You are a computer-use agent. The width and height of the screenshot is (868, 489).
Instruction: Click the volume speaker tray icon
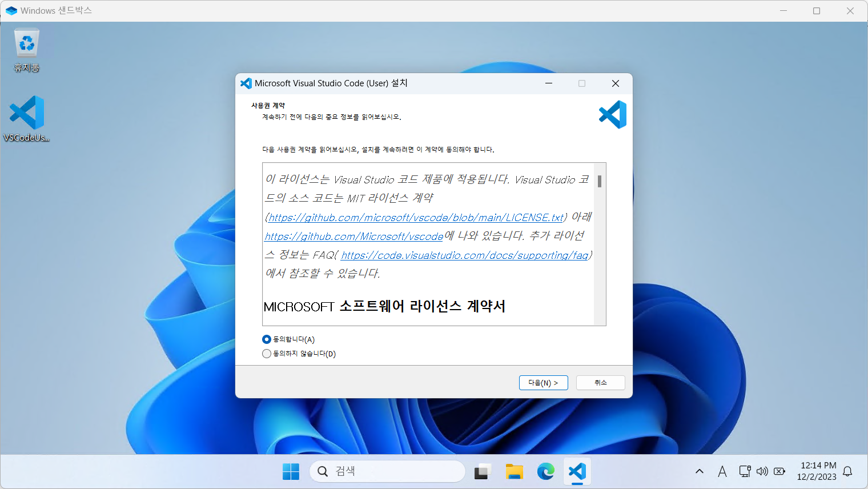click(x=762, y=471)
